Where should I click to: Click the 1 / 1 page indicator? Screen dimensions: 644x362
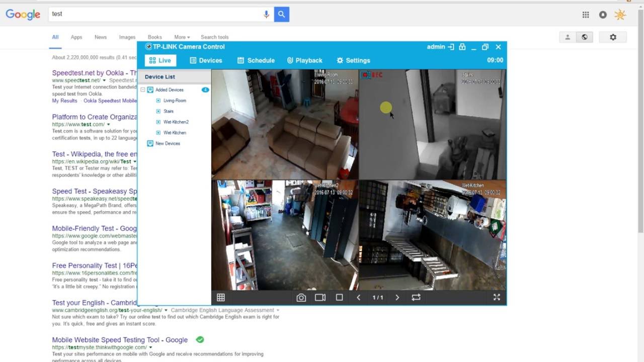tap(378, 298)
